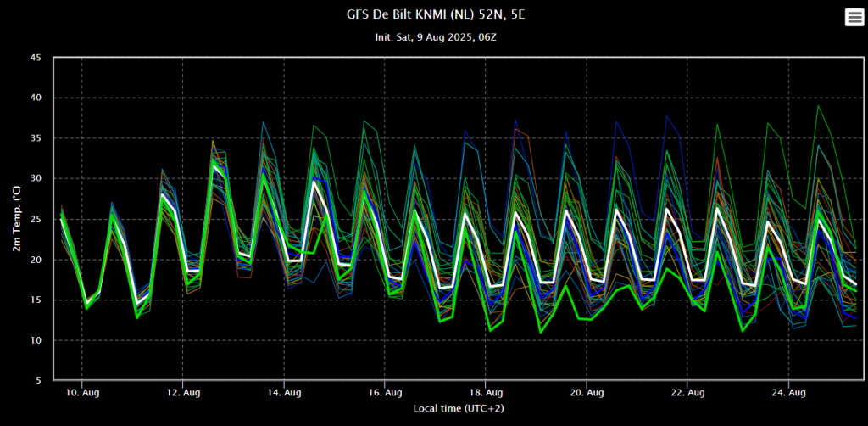Choose the 18. Aug date tick label
This screenshot has height=426, width=868.
486,392
